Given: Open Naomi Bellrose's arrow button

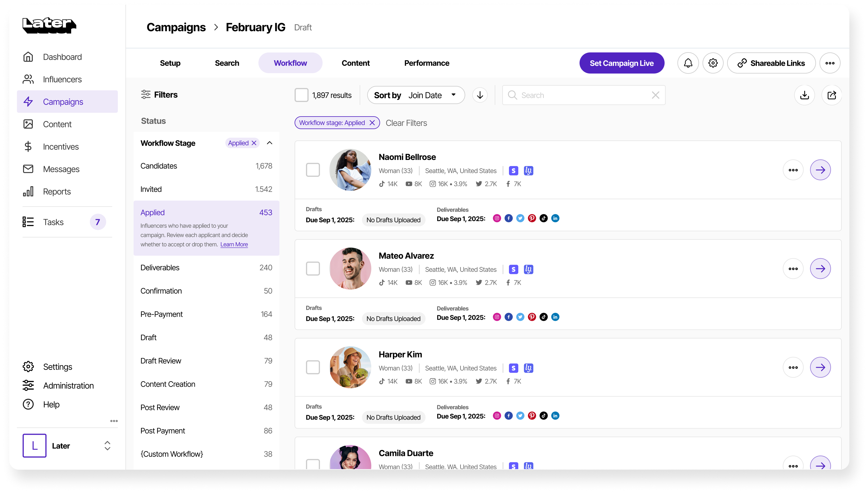Looking at the screenshot, I should tap(820, 170).
